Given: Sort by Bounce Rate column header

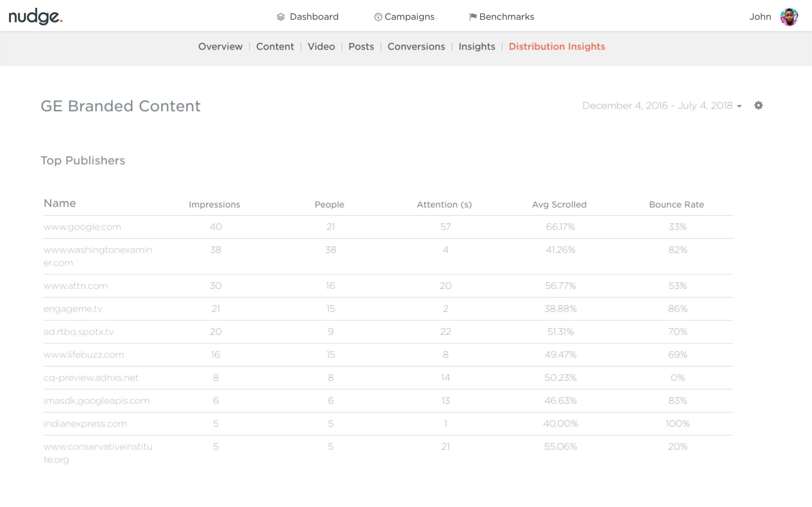Looking at the screenshot, I should point(676,204).
